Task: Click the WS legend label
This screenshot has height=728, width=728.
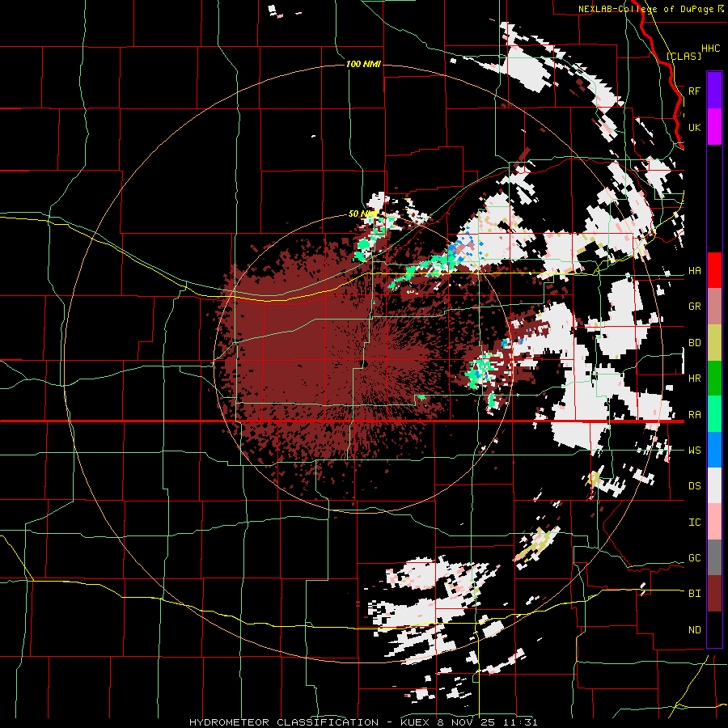Action: [x=694, y=451]
